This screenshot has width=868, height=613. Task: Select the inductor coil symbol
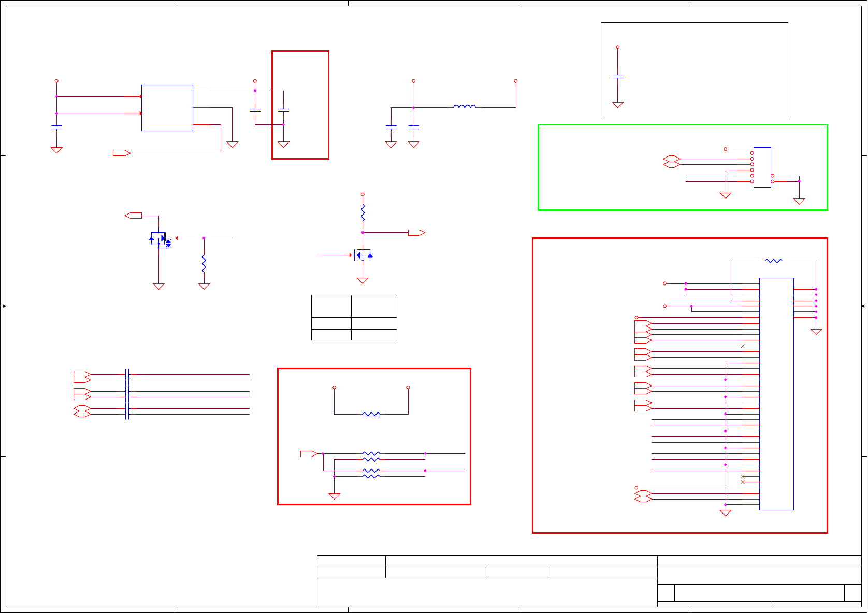[x=465, y=106]
